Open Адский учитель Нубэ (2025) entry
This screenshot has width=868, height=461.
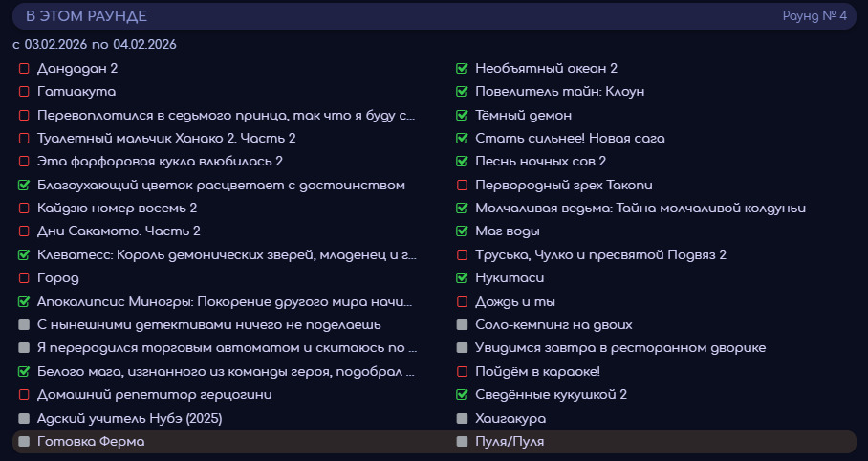130,418
